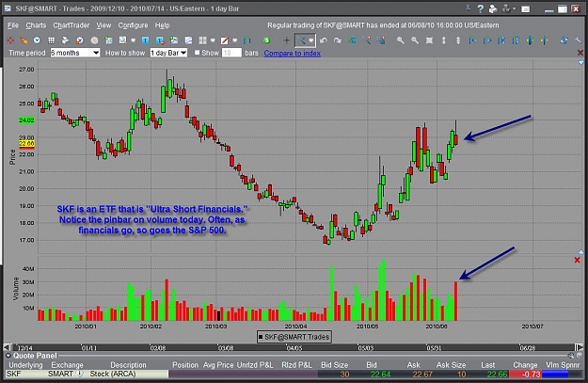Click the question mark help icon in title bar
Viewport: 588px width, 383px height.
[481, 8]
